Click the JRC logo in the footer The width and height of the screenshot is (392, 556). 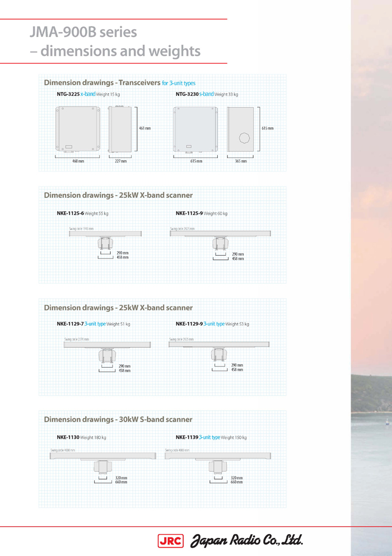click(x=170, y=541)
